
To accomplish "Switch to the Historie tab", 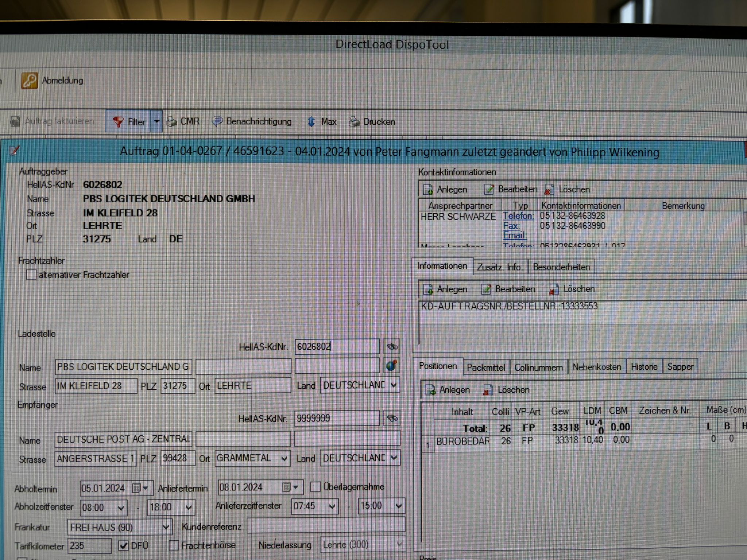I will click(644, 367).
